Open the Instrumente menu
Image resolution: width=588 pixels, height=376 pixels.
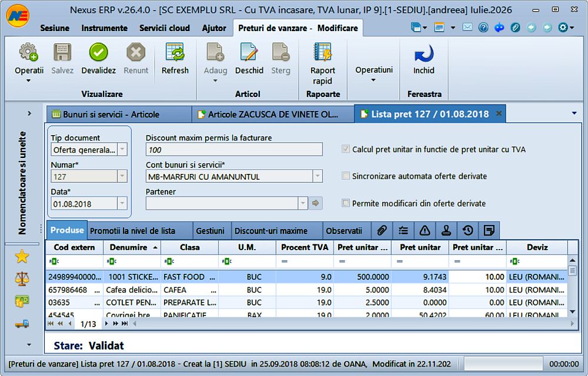tap(104, 28)
